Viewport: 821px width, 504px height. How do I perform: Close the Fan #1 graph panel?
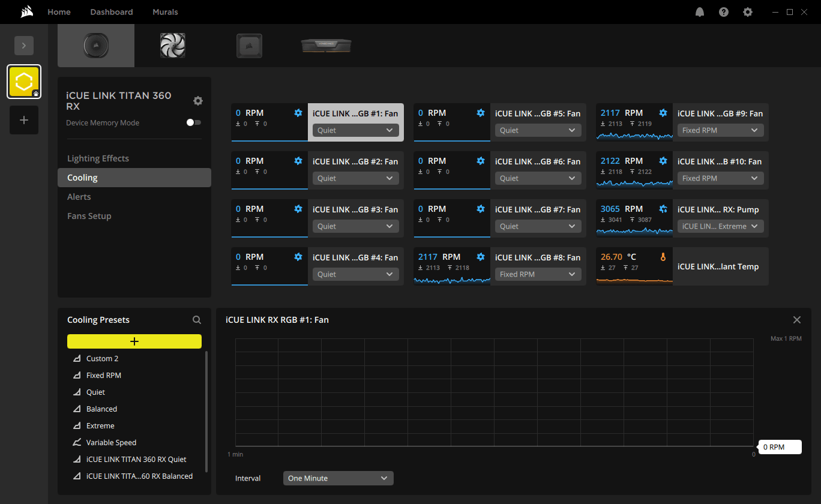click(x=797, y=320)
